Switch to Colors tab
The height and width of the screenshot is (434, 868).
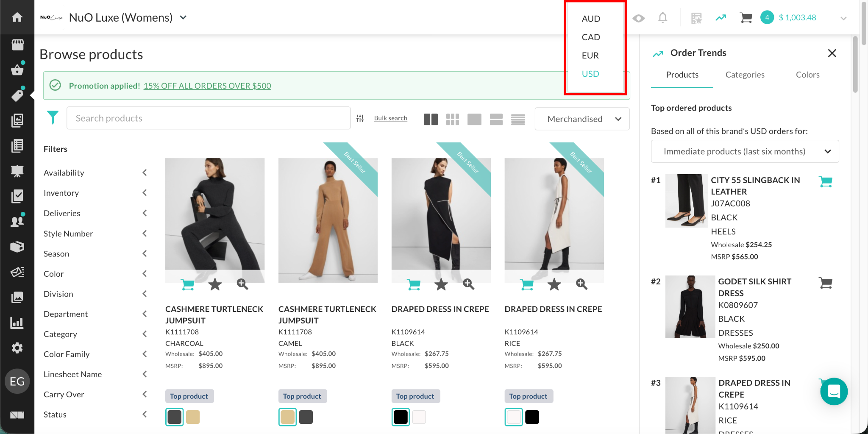point(807,75)
